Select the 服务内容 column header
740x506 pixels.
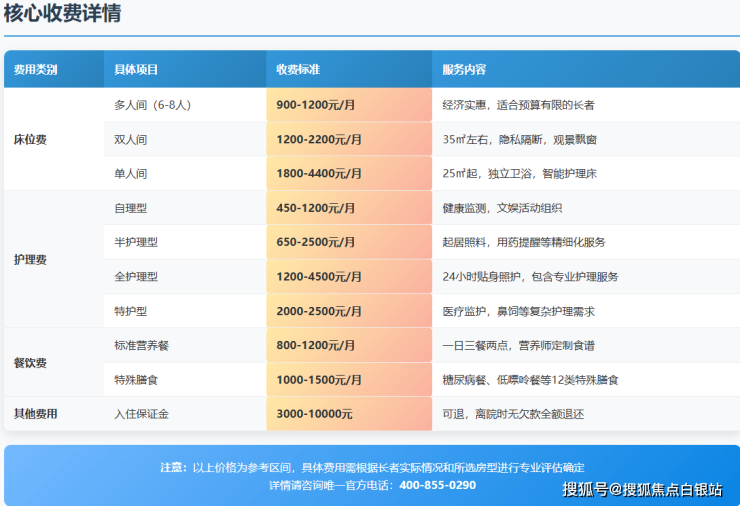tap(464, 70)
